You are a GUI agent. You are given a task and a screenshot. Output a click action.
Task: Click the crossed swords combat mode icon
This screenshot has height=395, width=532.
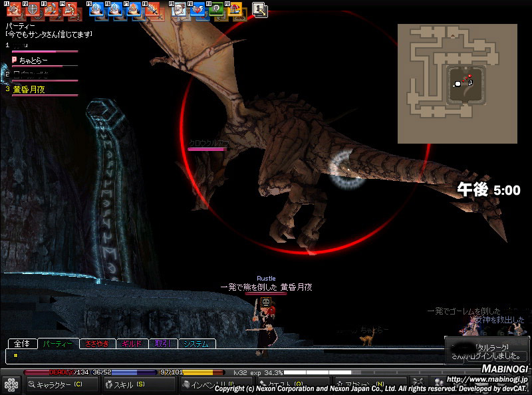[418, 384]
